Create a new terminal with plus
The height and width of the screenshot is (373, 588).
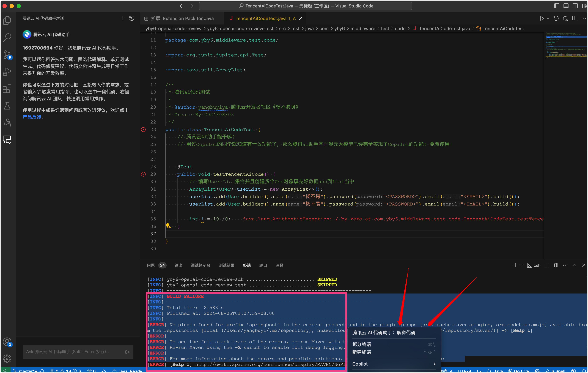click(x=515, y=265)
